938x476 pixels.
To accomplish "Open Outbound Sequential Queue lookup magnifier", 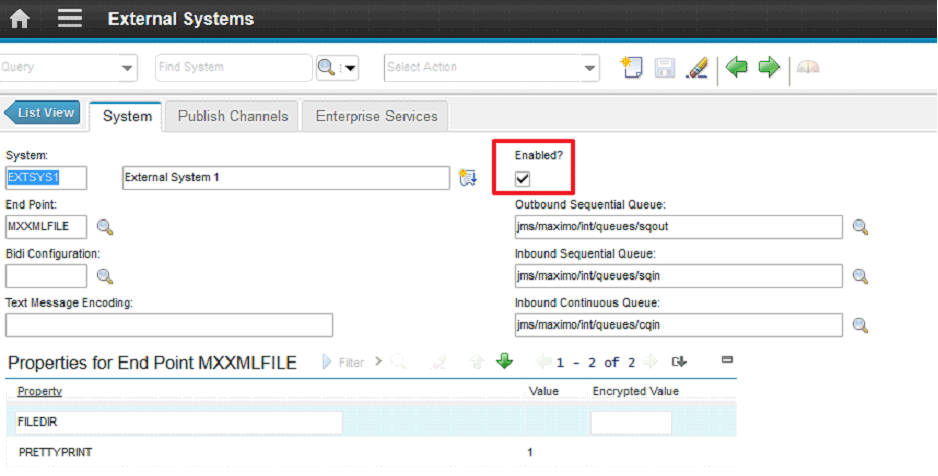I will [x=860, y=227].
